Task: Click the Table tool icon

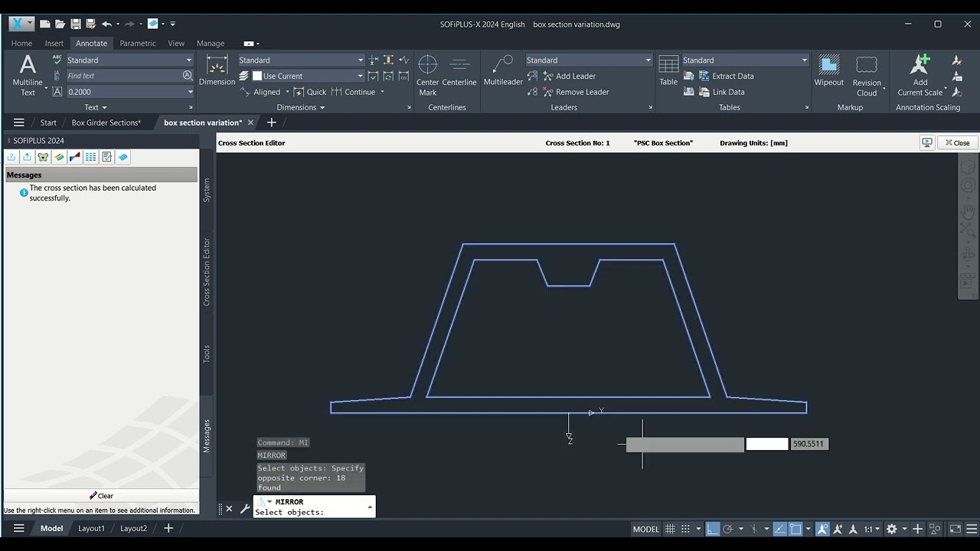Action: point(668,70)
